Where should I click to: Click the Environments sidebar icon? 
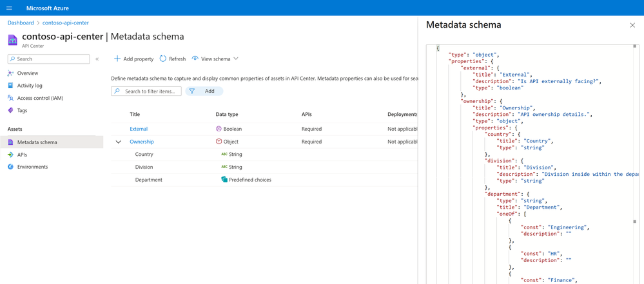coord(11,167)
